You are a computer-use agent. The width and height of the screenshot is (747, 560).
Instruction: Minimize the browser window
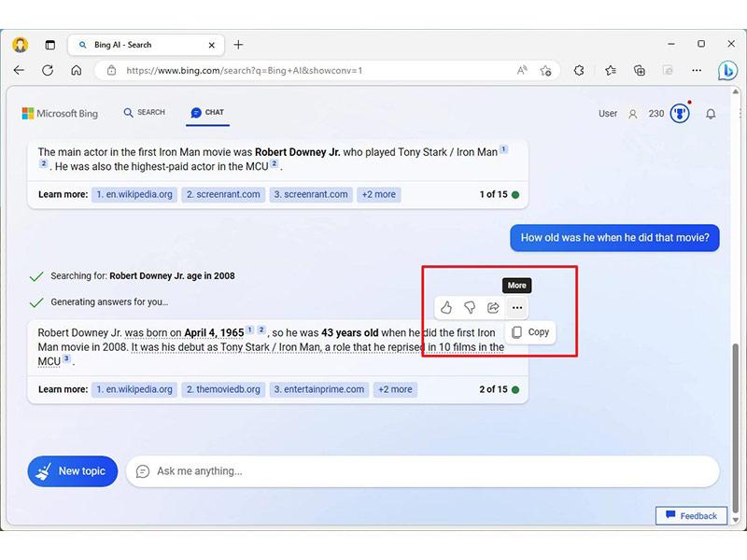click(671, 44)
